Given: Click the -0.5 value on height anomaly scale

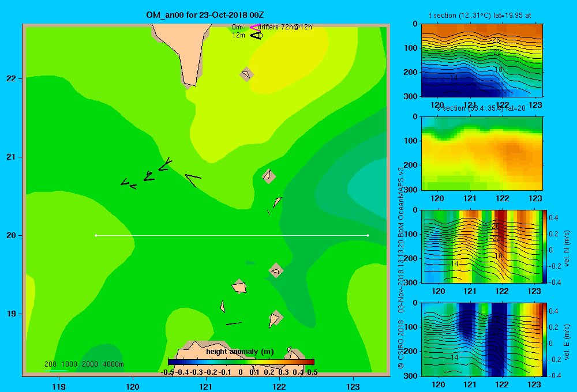Looking at the screenshot, I should click(x=167, y=372).
